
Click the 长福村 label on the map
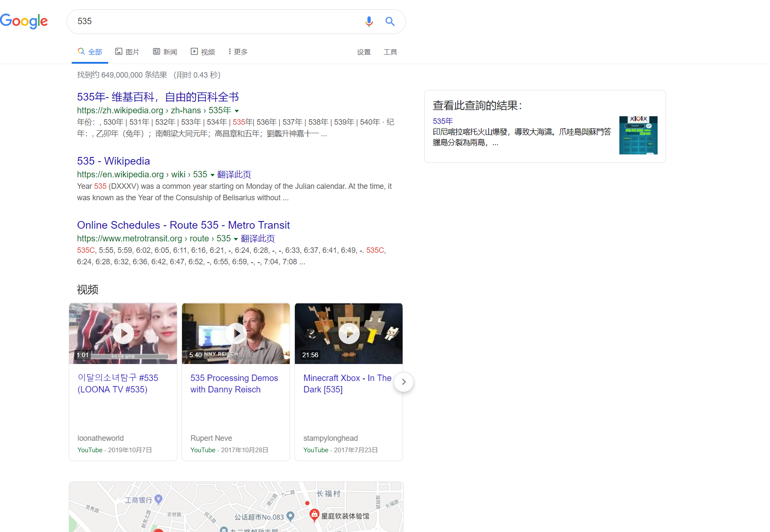coord(328,494)
